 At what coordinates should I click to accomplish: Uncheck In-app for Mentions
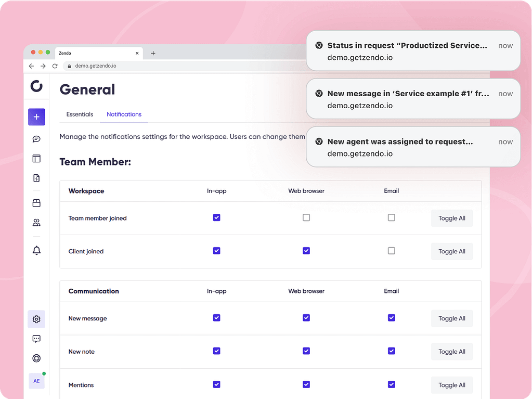coord(217,384)
